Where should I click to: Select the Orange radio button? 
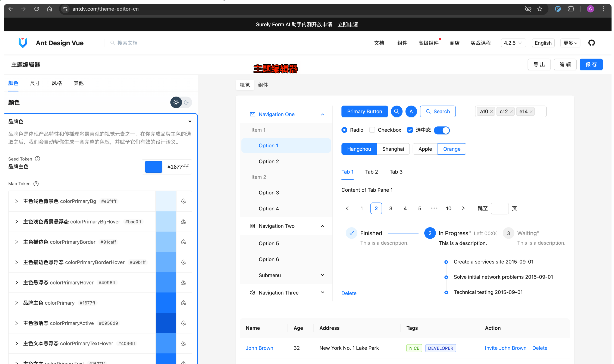(452, 149)
